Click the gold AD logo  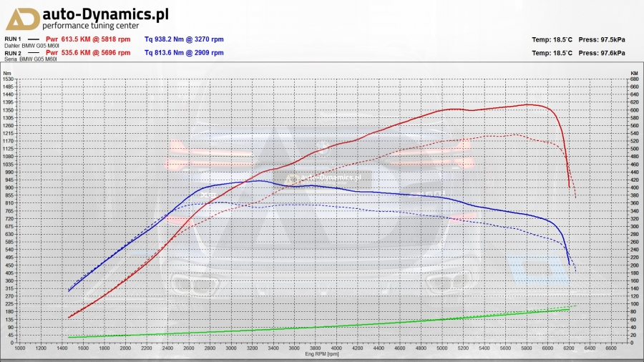(x=20, y=17)
